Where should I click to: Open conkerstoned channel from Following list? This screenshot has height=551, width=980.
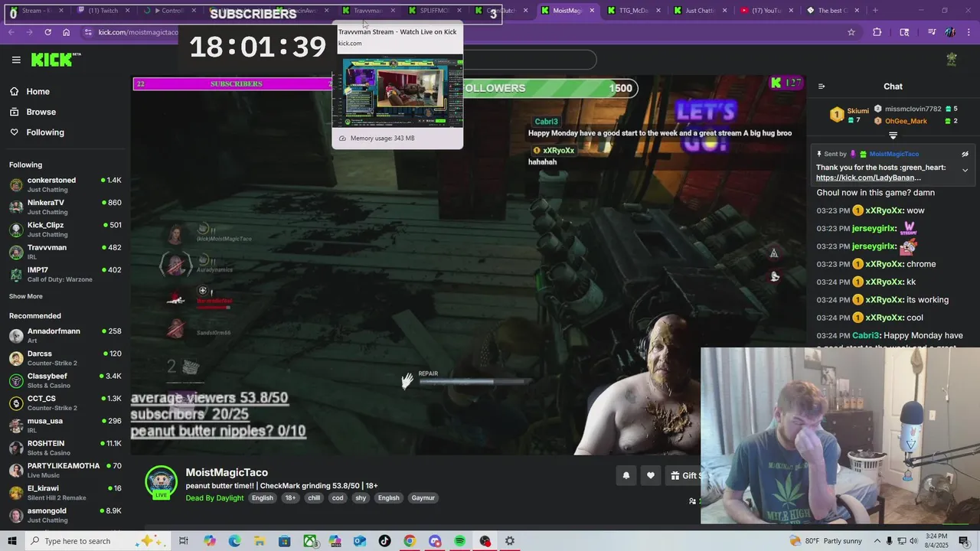click(65, 184)
